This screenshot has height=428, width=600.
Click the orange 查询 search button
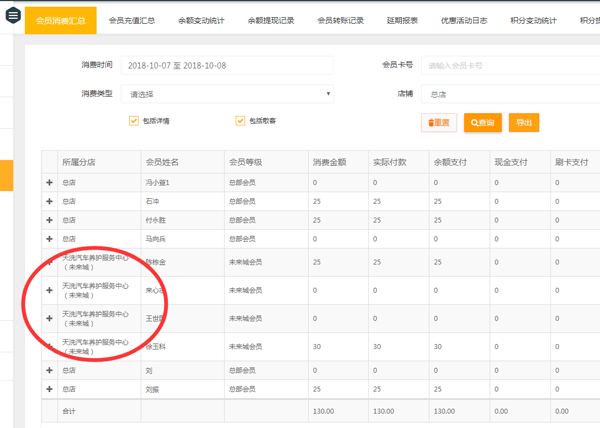click(x=482, y=122)
